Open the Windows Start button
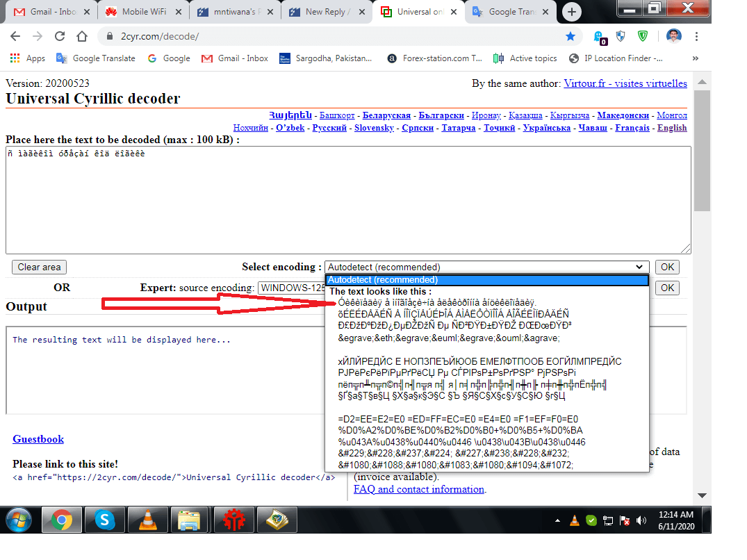Viewport: 747px width, 560px height. click(x=19, y=520)
